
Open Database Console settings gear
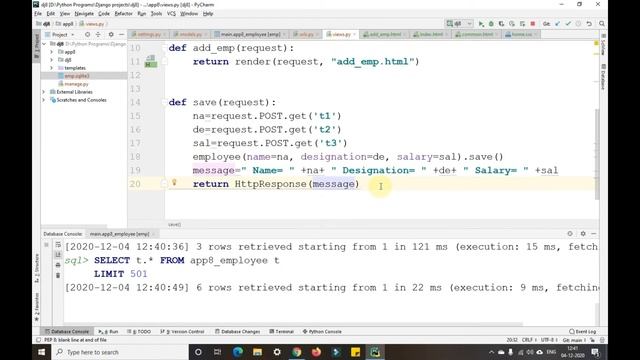point(583,233)
